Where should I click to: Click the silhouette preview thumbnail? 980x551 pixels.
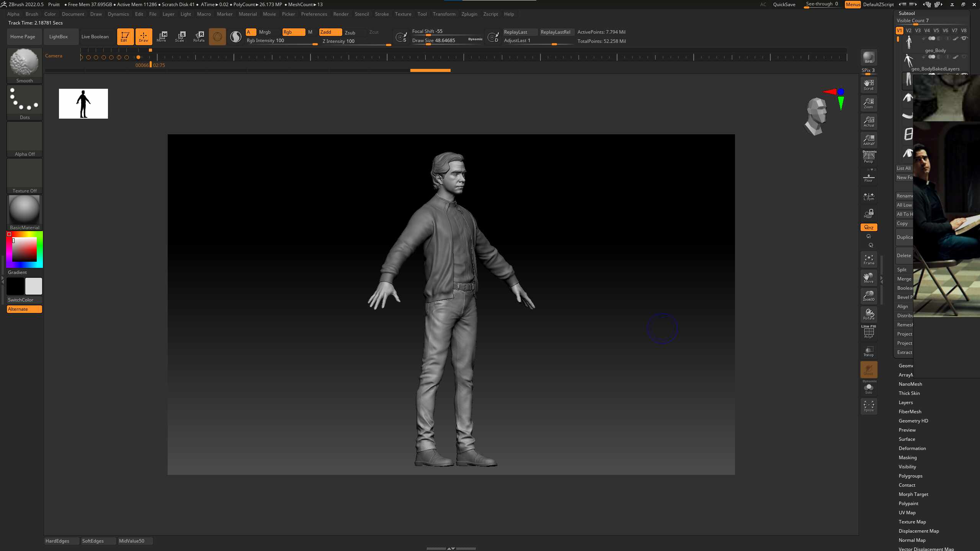83,104
